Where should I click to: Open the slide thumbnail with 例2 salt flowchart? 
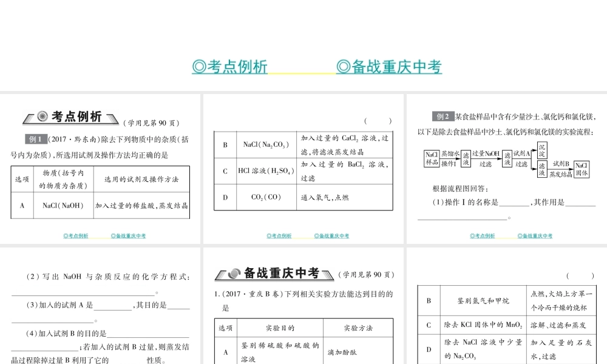point(507,169)
